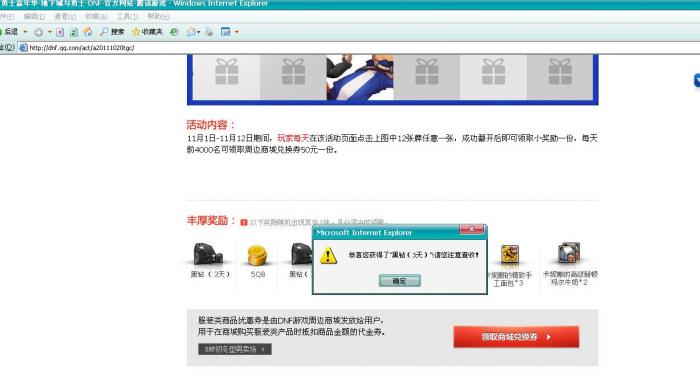700x389 pixels.
Task: Click the Stop loading page icon
Action: (x=60, y=32)
